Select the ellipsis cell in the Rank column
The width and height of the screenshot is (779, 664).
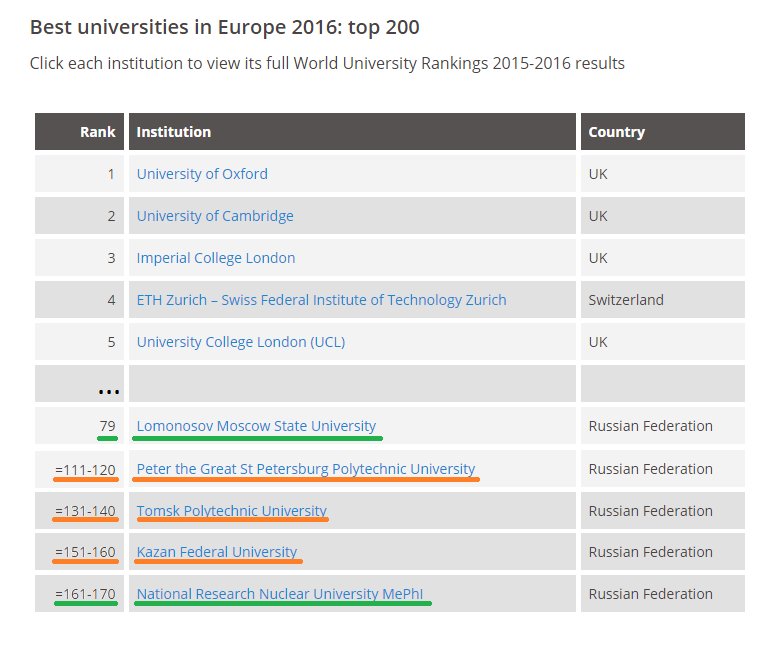pyautogui.click(x=79, y=384)
